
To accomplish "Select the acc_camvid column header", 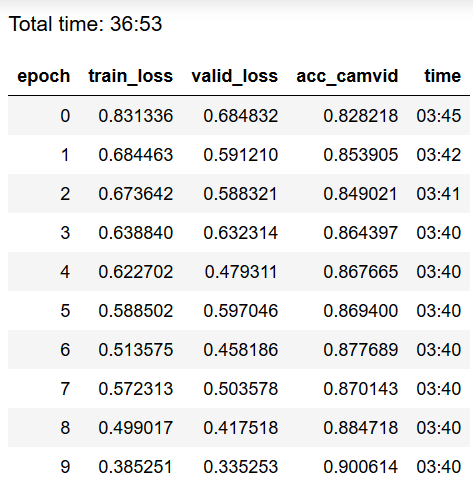I will pos(347,76).
